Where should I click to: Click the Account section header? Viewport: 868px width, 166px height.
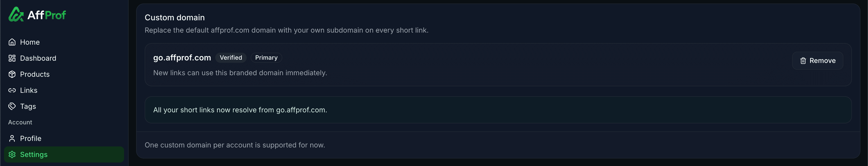[x=20, y=122]
